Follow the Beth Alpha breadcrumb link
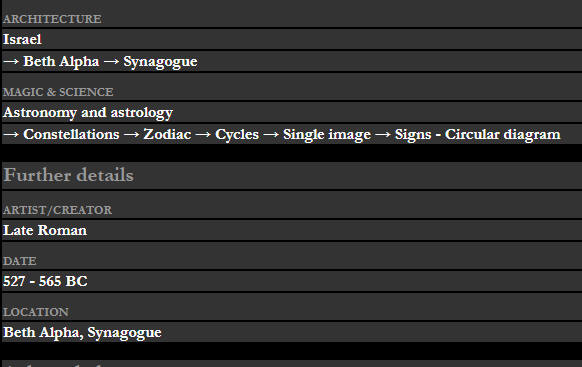Screen dimensions: 582x367 tap(61, 61)
